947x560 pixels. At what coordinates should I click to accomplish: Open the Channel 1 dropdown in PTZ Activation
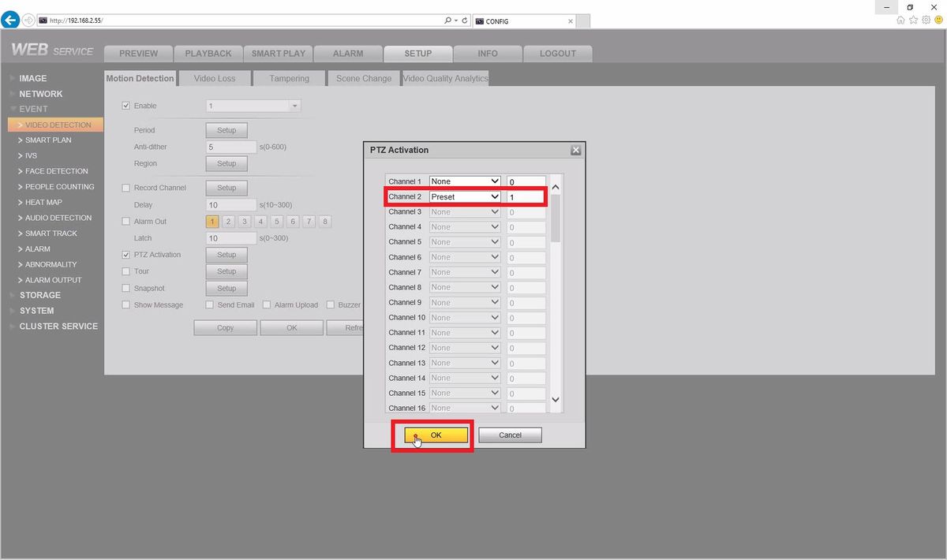[x=465, y=181]
